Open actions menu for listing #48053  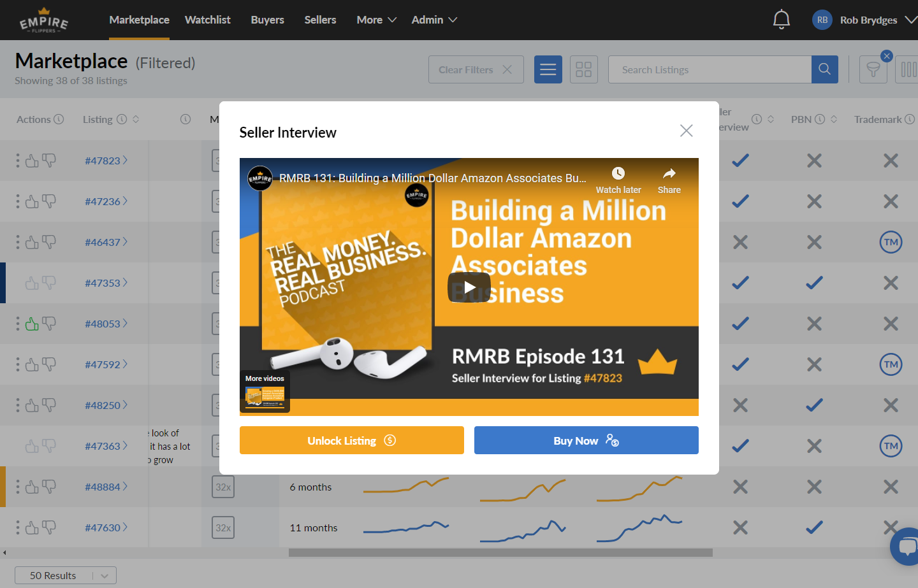[x=18, y=324]
